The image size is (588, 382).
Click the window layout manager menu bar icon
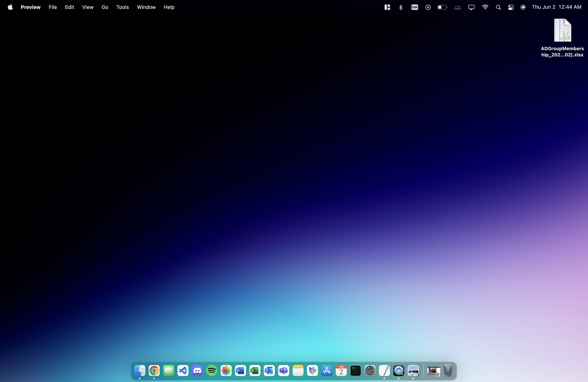tap(387, 7)
